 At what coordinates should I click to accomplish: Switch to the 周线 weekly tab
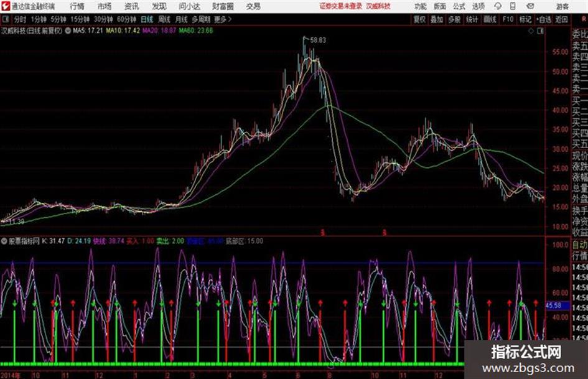[164, 19]
